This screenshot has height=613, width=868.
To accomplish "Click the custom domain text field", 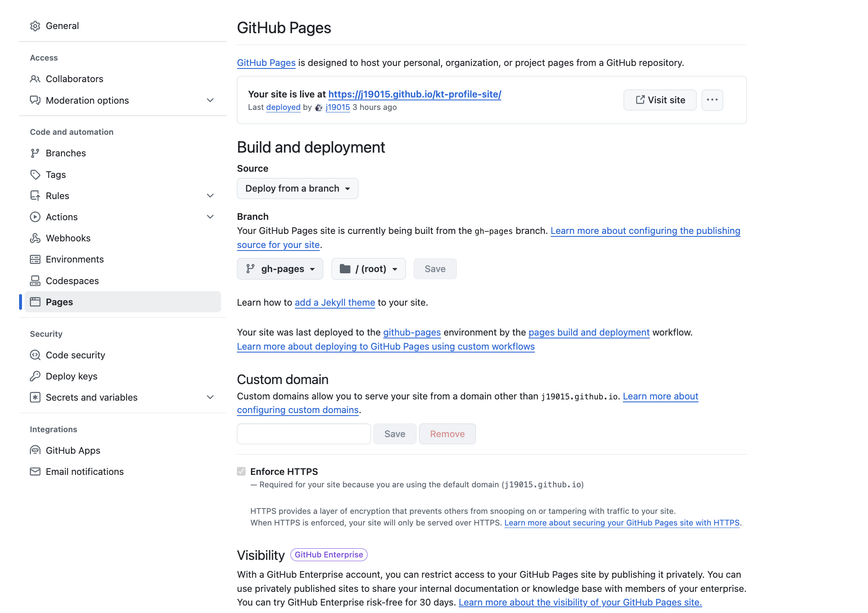I will 304,434.
